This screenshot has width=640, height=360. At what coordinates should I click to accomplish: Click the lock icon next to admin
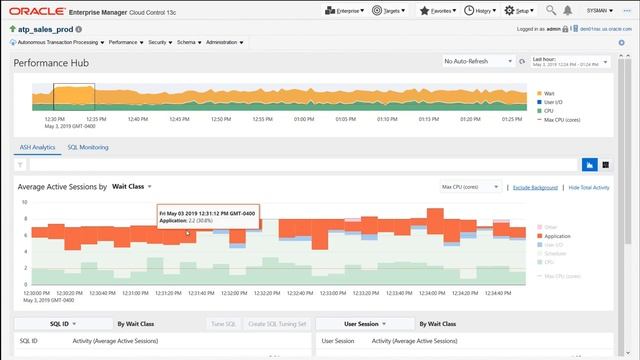[x=565, y=29]
